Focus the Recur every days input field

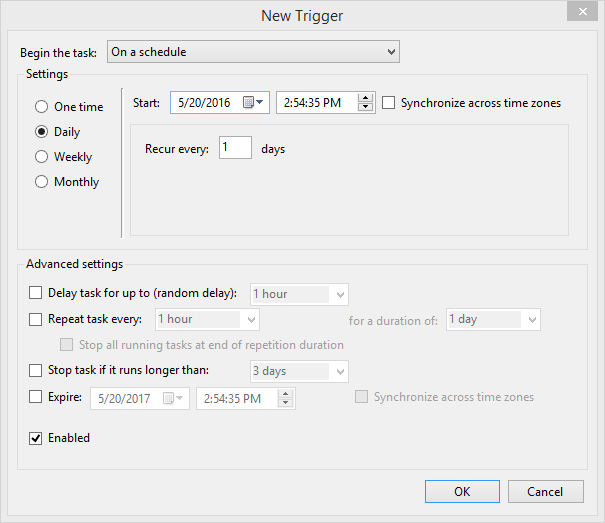pyautogui.click(x=235, y=147)
